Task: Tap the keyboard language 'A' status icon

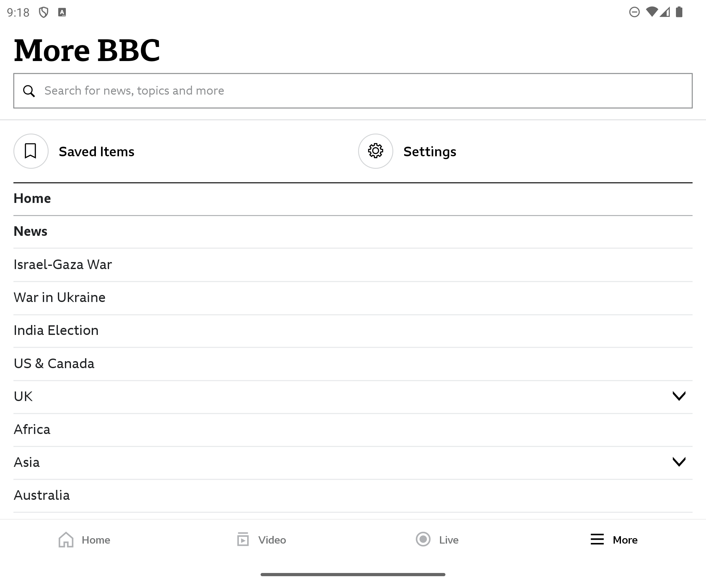Action: (62, 12)
